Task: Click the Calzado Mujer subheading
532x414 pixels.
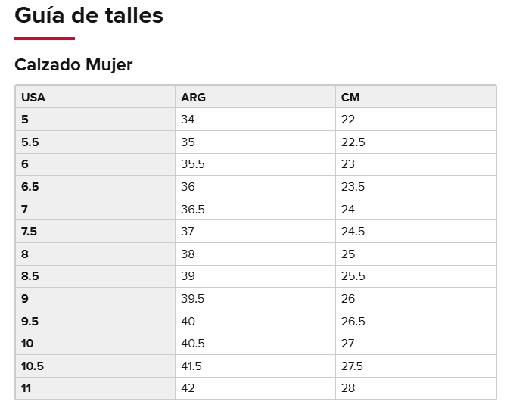Action: [x=73, y=64]
